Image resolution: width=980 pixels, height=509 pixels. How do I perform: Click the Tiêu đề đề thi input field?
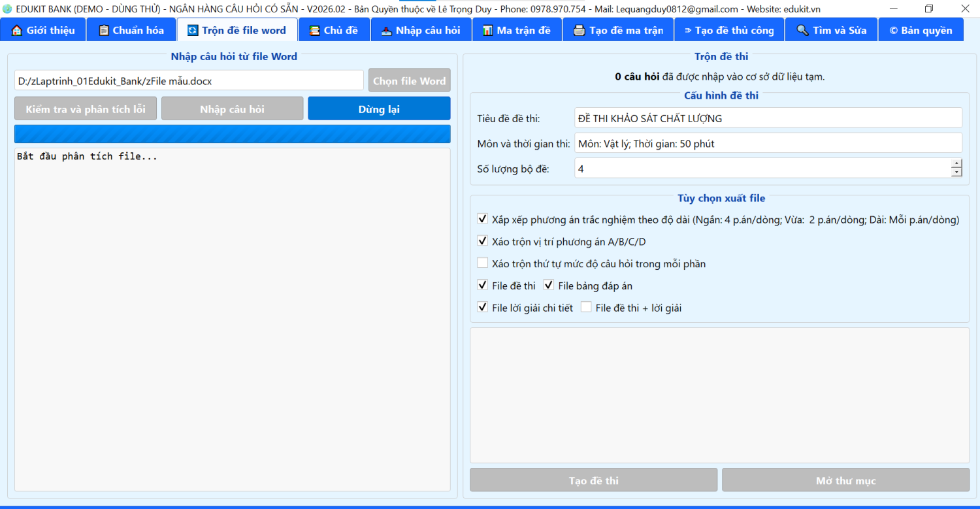768,118
